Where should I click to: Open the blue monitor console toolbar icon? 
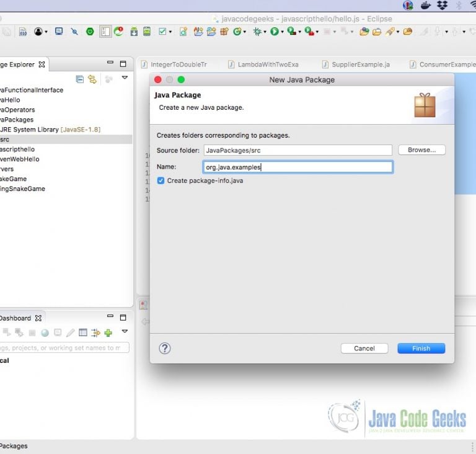pos(59,31)
